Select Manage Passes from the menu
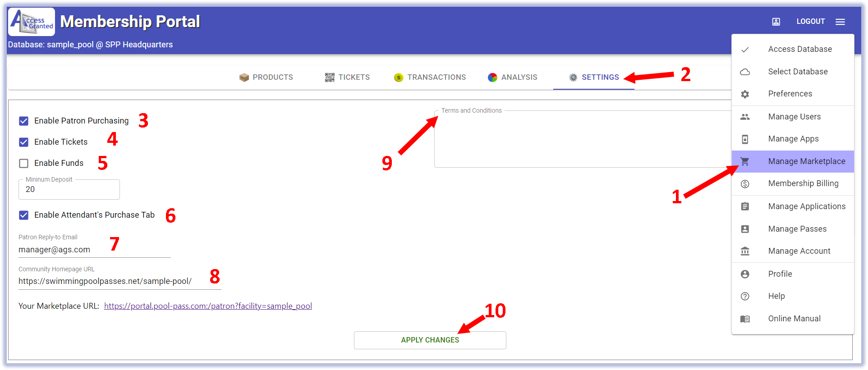 [797, 229]
